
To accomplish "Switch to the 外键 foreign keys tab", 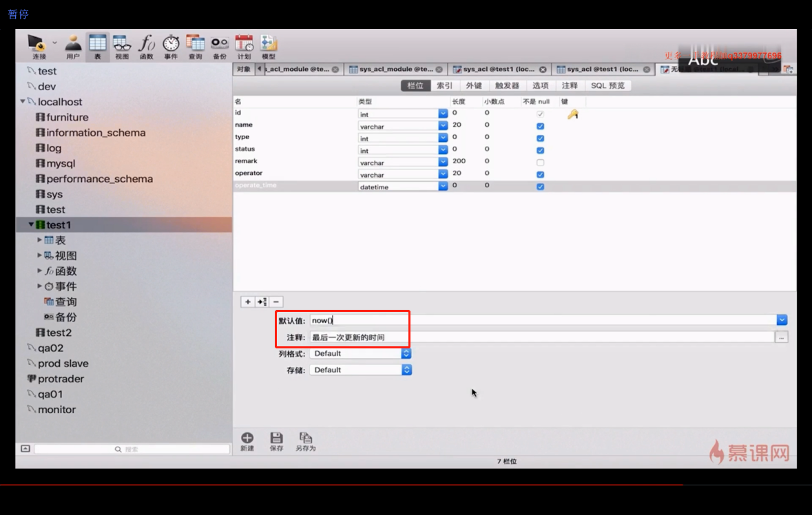I will coord(474,85).
